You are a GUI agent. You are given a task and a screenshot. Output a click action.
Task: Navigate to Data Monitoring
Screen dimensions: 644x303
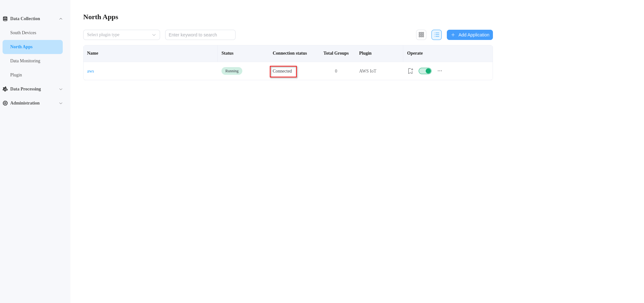25,61
